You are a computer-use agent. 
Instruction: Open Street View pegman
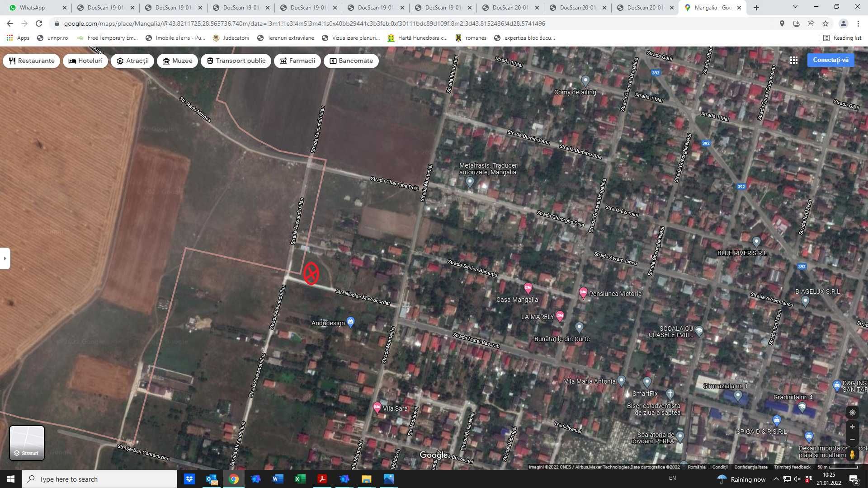coord(852,454)
